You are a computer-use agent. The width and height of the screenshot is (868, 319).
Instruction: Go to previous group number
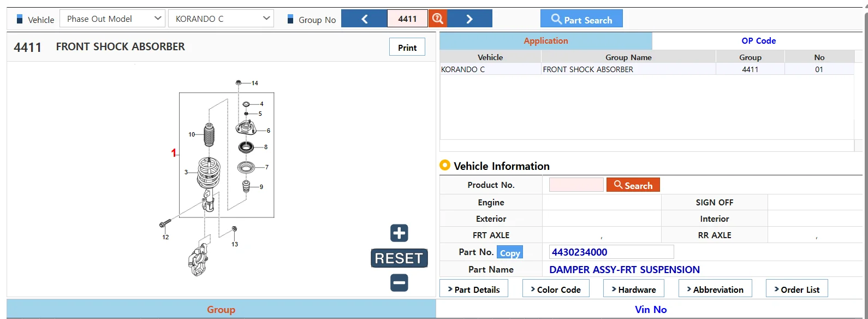(364, 19)
